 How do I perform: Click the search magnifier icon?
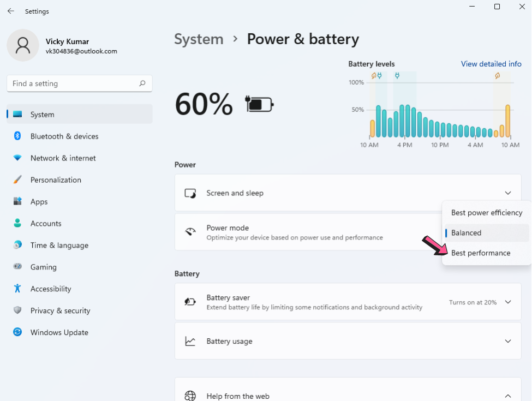(142, 83)
